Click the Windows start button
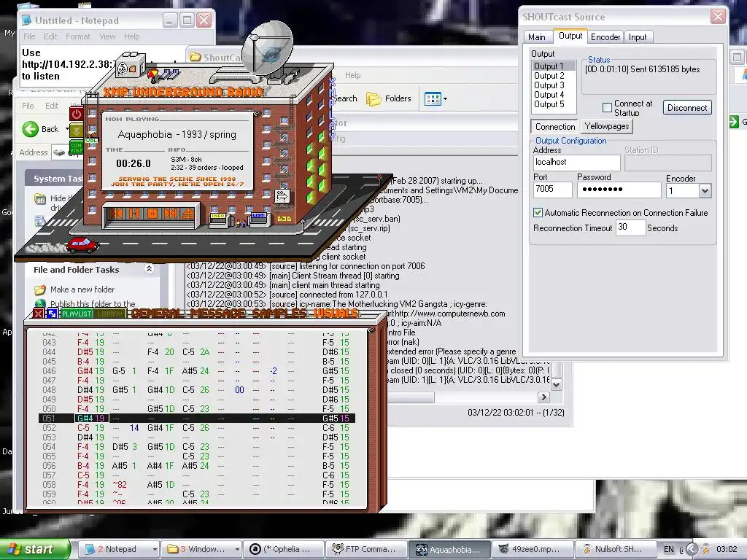Screen dimensions: 747x560 (x=35, y=549)
